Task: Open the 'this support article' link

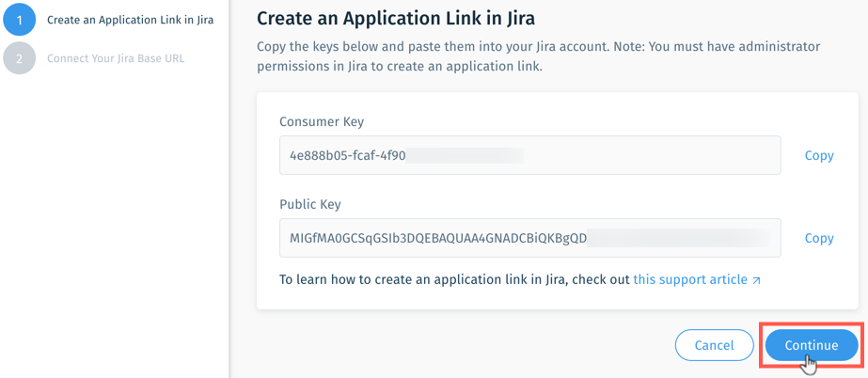Action: (690, 279)
